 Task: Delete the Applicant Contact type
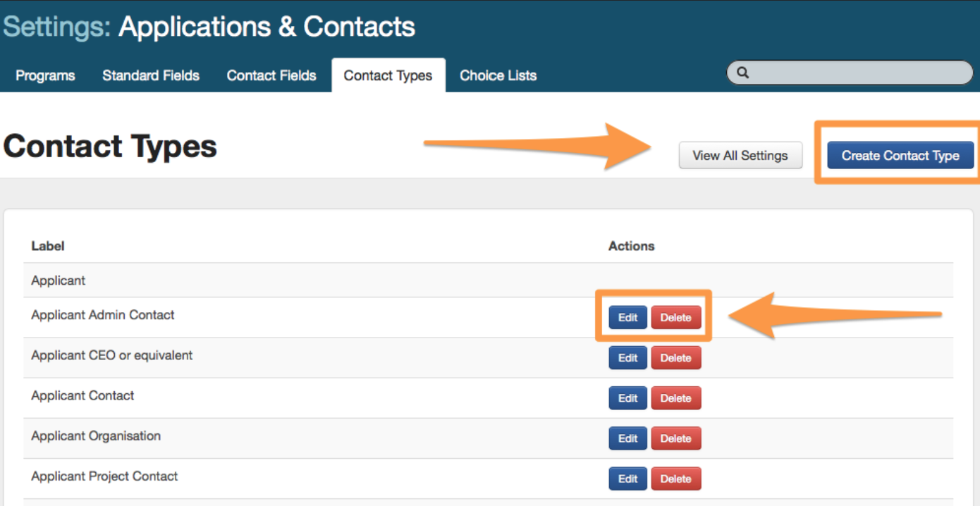tap(675, 398)
